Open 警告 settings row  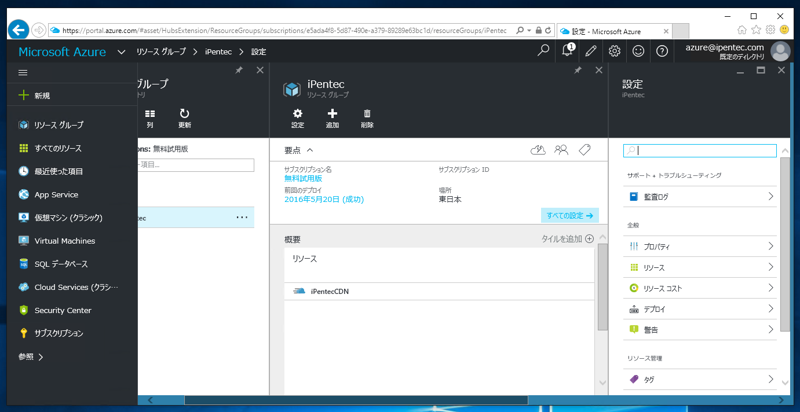point(700,330)
